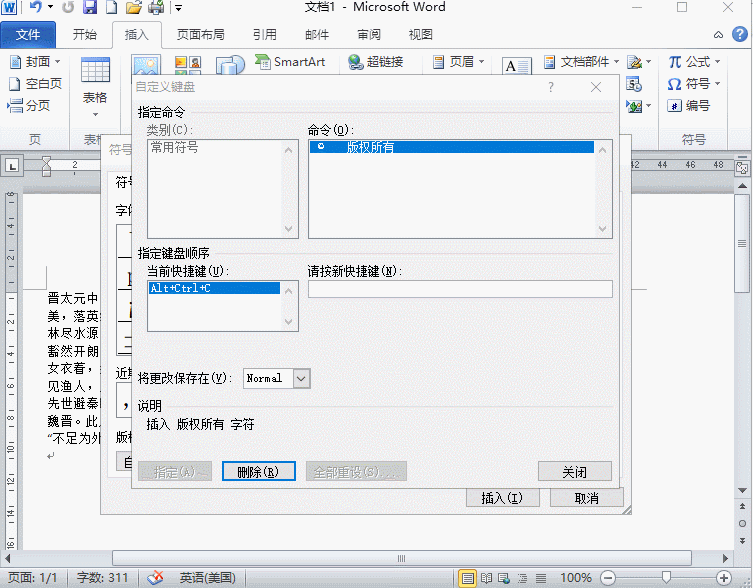The width and height of the screenshot is (753, 588).
Task: Click the ruler toggle icon above scrollbar
Action: [x=742, y=168]
